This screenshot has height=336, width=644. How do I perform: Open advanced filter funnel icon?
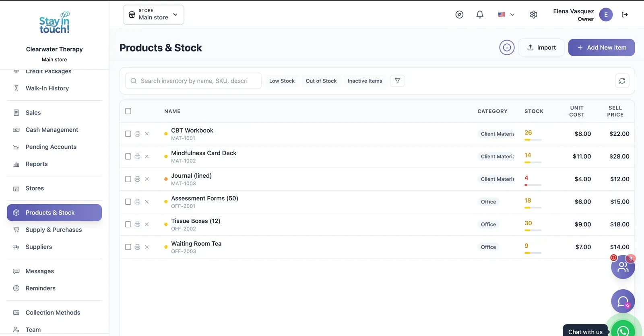point(398,81)
